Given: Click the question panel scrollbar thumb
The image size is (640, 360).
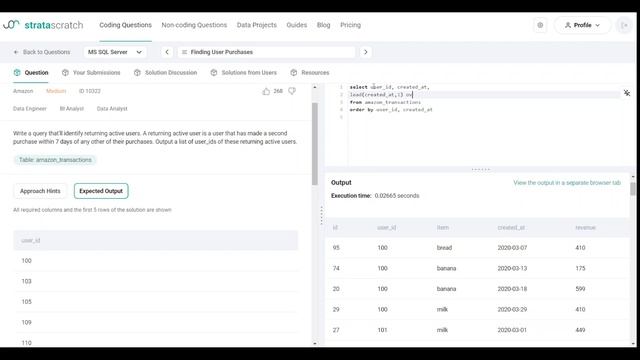Looking at the screenshot, I should (315, 144).
